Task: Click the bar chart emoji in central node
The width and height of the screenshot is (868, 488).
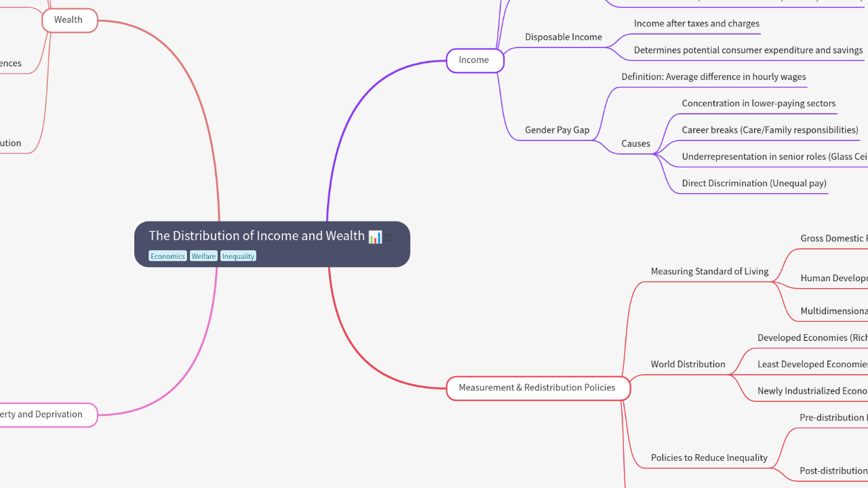Action: [375, 237]
